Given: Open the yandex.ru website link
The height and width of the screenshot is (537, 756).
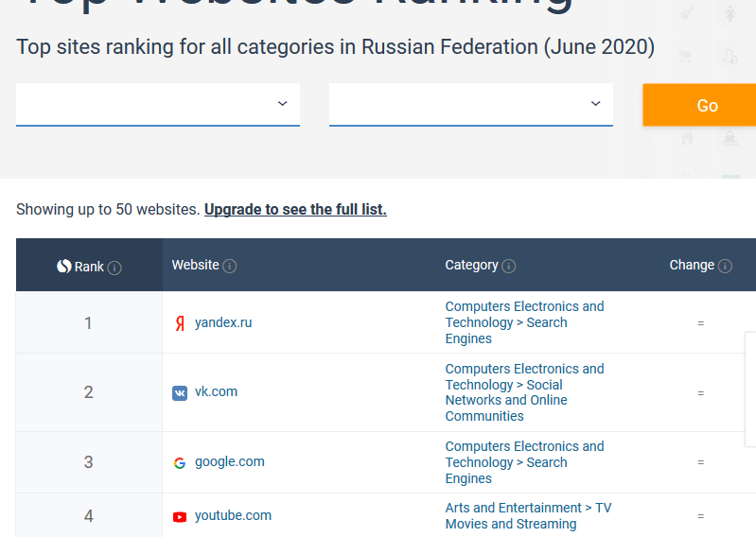Looking at the screenshot, I should click(x=223, y=322).
